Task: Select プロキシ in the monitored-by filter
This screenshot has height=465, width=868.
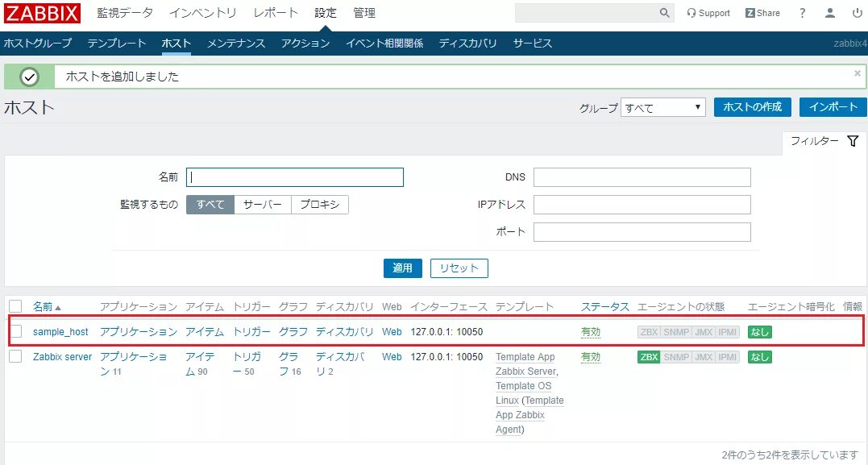Action: [319, 204]
